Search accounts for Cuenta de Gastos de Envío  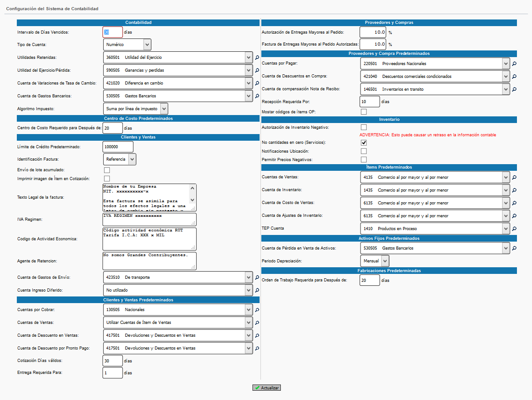pos(257,277)
